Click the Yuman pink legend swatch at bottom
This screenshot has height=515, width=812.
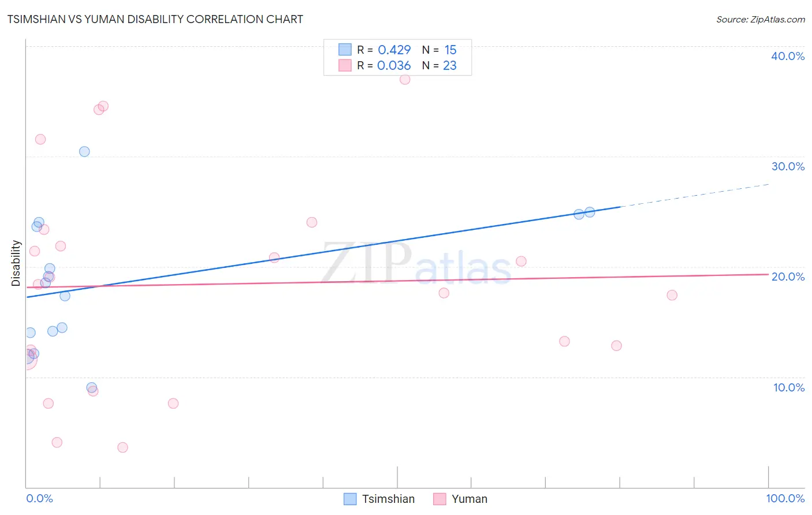(x=439, y=499)
